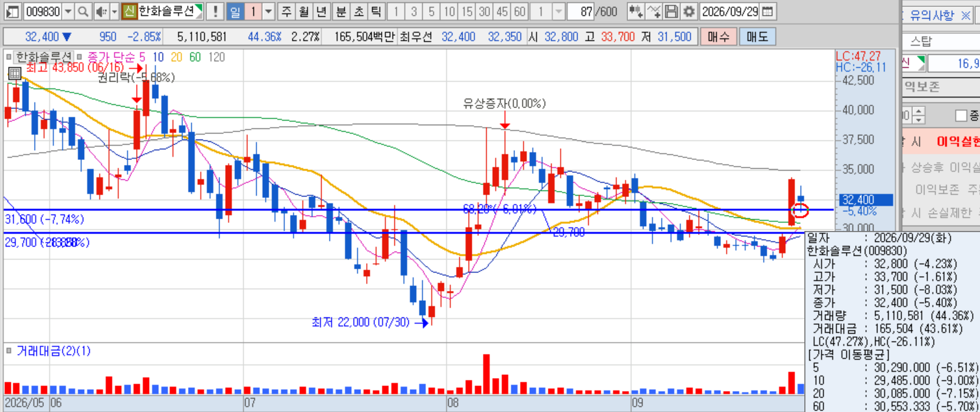
Task: Open chart settings gear icon
Action: tap(689, 11)
